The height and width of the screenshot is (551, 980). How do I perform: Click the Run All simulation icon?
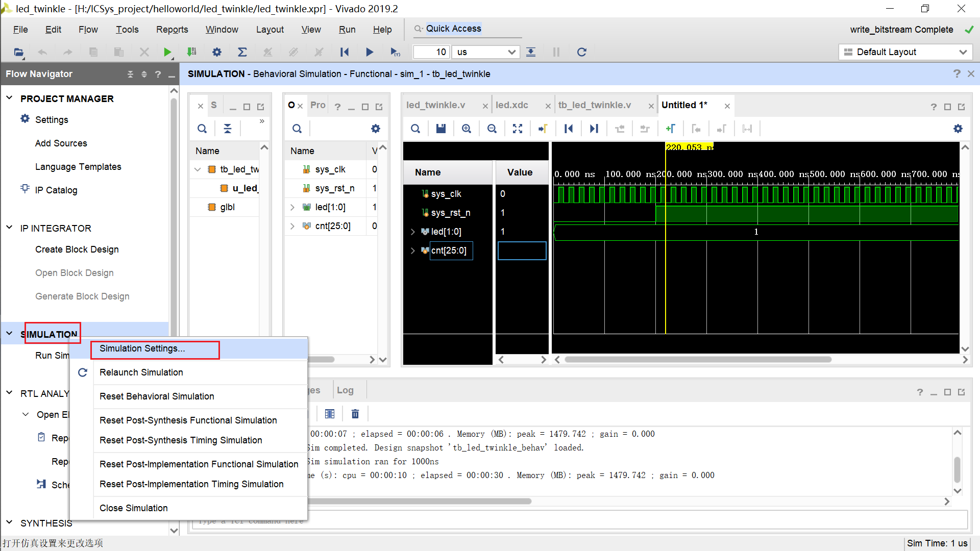(x=370, y=52)
